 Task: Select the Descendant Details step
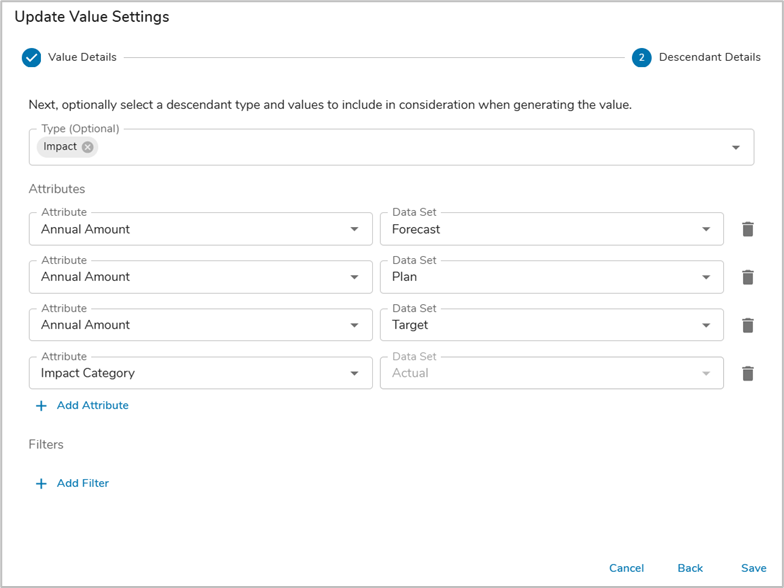pyautogui.click(x=709, y=58)
